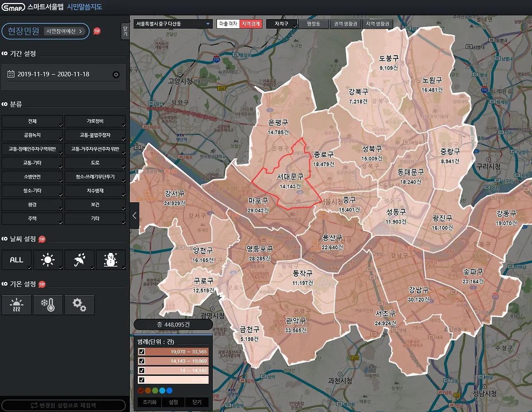Open legend 설정 button
532x412 pixels.
click(x=173, y=402)
